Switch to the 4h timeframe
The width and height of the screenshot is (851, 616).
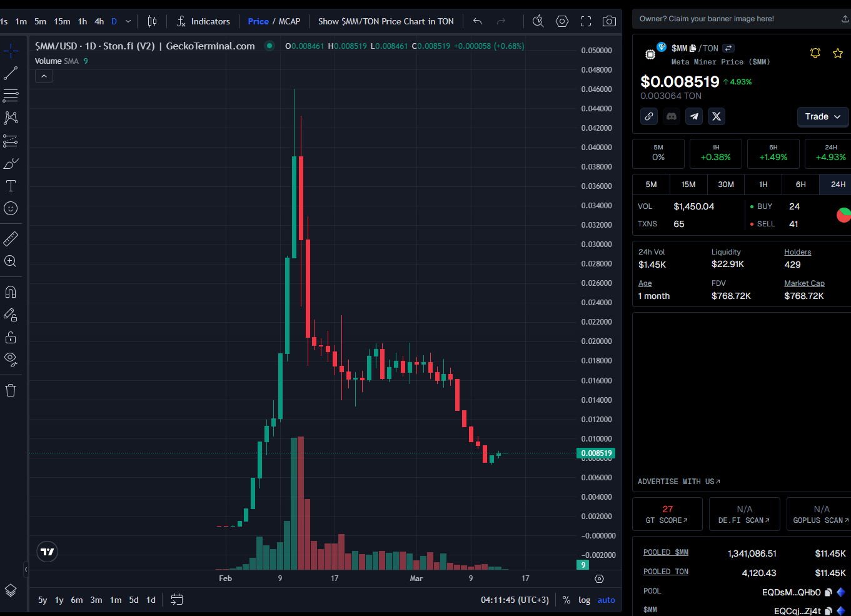click(99, 21)
